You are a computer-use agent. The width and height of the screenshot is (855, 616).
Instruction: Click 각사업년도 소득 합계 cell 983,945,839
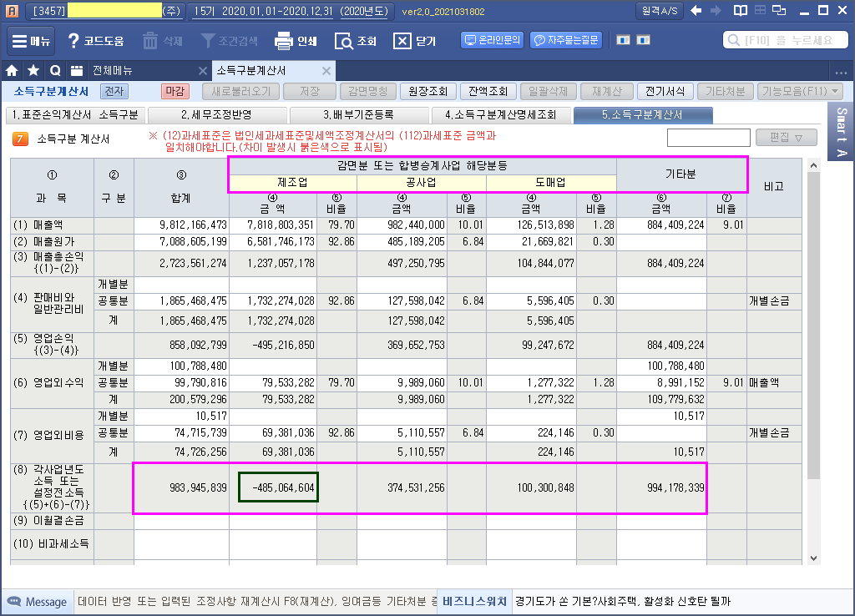click(181, 487)
